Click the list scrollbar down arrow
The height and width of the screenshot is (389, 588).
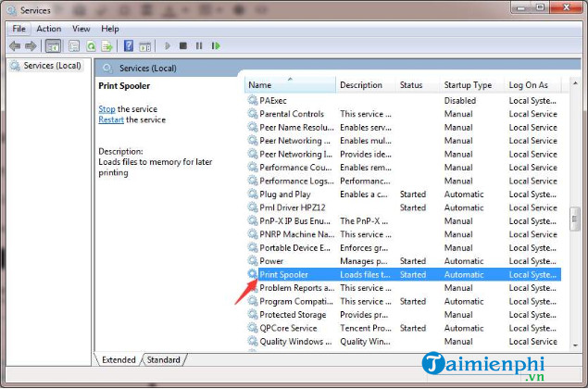click(x=575, y=345)
